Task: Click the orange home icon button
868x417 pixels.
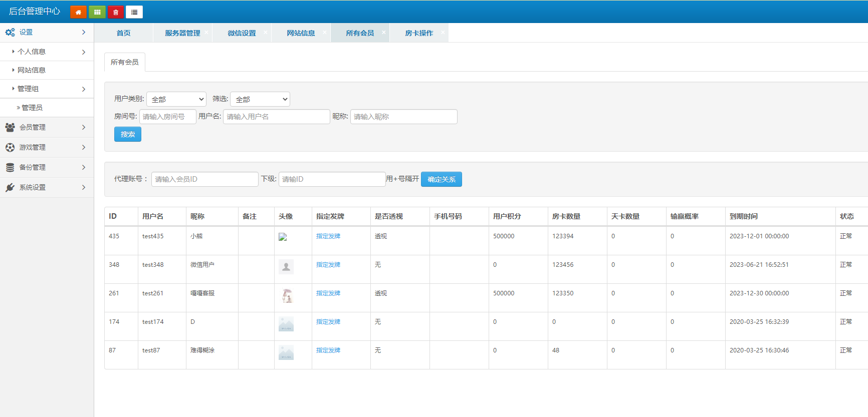Action: (78, 12)
